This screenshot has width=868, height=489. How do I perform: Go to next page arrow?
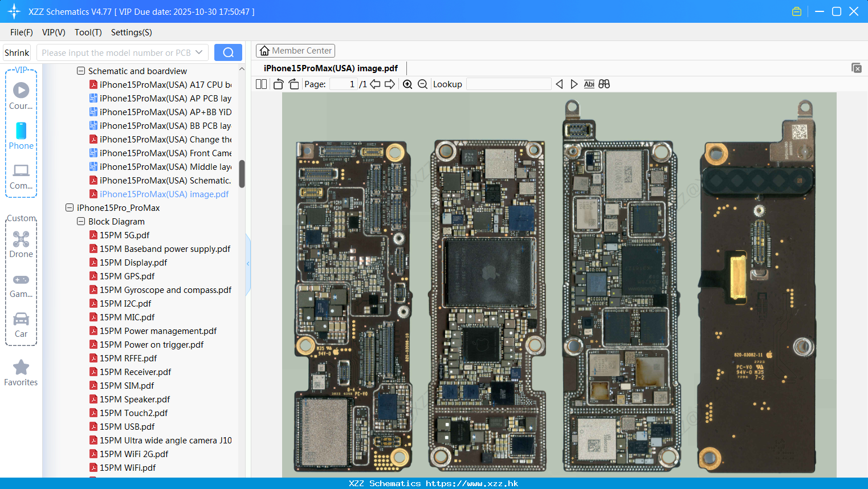click(x=390, y=84)
